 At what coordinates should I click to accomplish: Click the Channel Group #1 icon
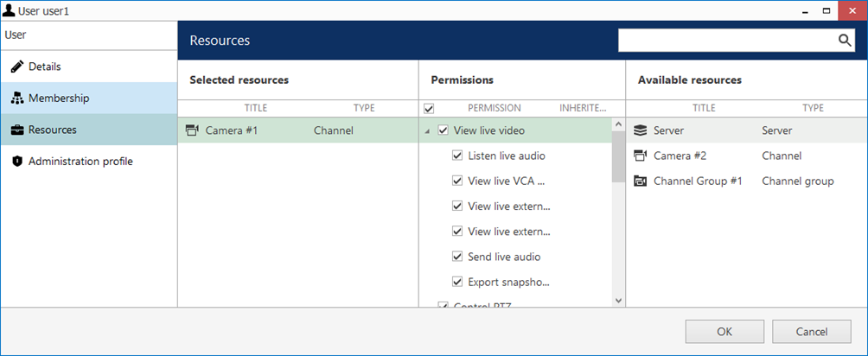pyautogui.click(x=640, y=181)
